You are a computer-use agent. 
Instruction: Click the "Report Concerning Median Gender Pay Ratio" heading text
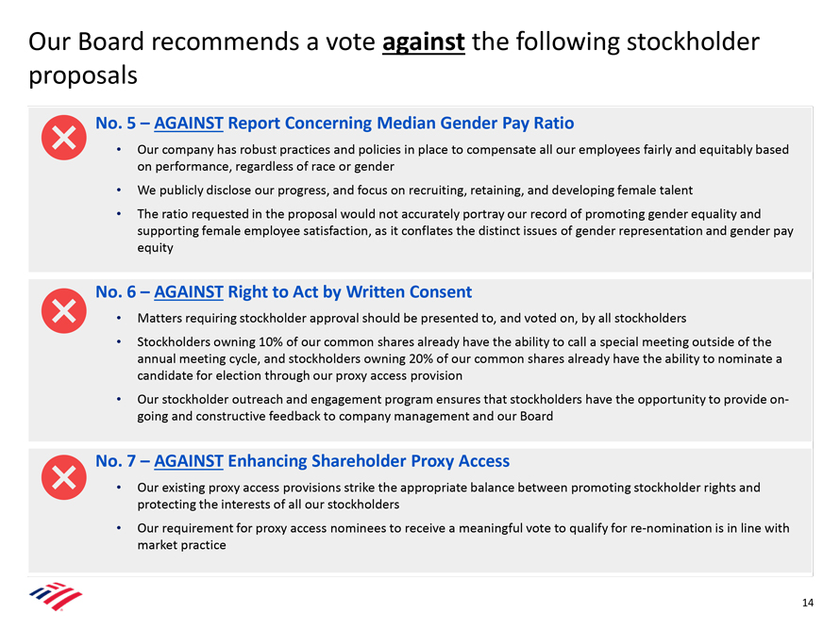point(400,123)
